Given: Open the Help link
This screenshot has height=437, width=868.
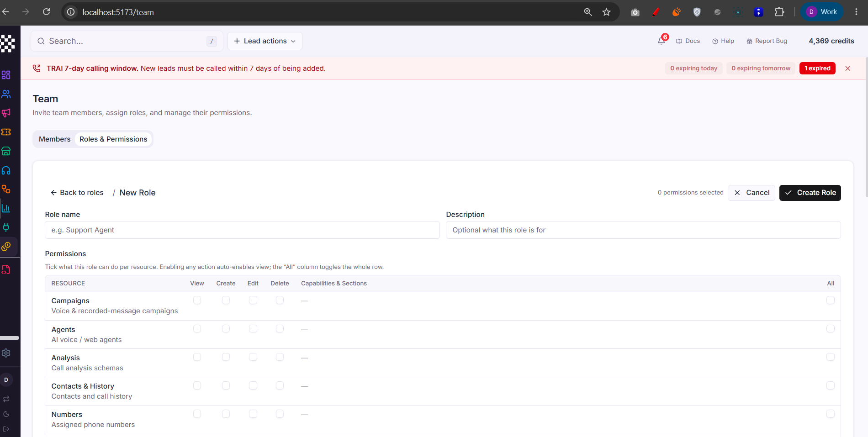Looking at the screenshot, I should coord(723,41).
